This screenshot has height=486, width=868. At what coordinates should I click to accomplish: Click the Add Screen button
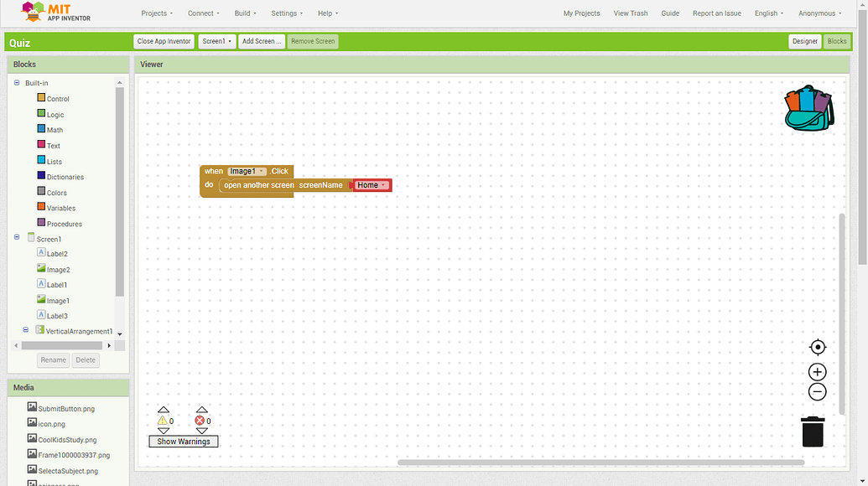click(261, 40)
